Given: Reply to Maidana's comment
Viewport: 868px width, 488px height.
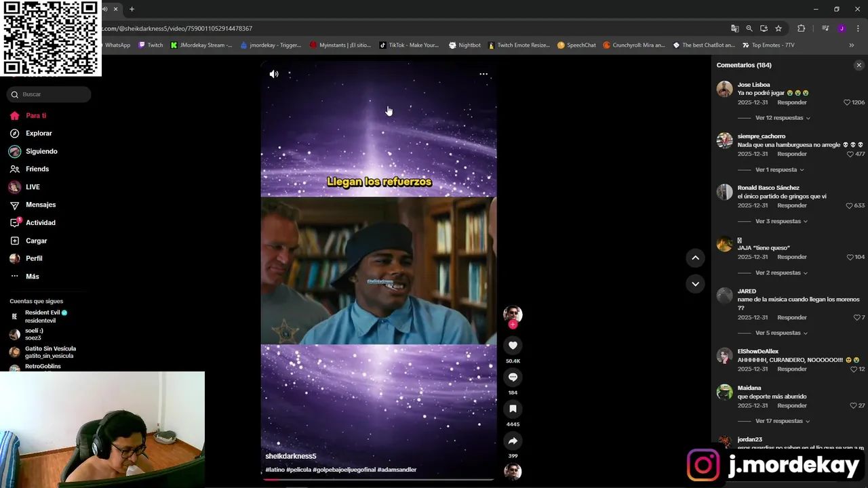Looking at the screenshot, I should click(x=792, y=405).
